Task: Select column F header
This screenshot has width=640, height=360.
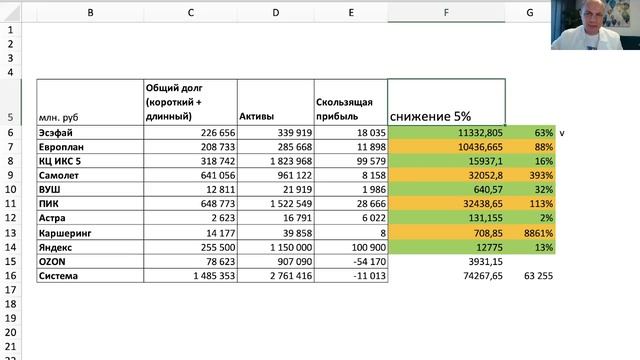Action: pyautogui.click(x=446, y=13)
